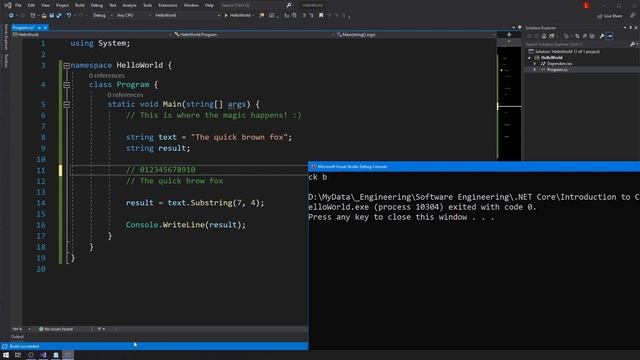Screen dimensions: 640x360
Task: Expand the Dependencies node
Action: click(x=535, y=64)
